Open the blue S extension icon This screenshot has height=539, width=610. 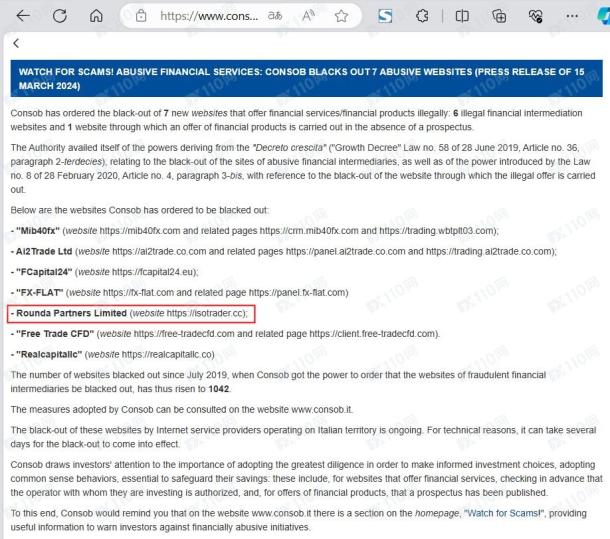click(x=385, y=16)
